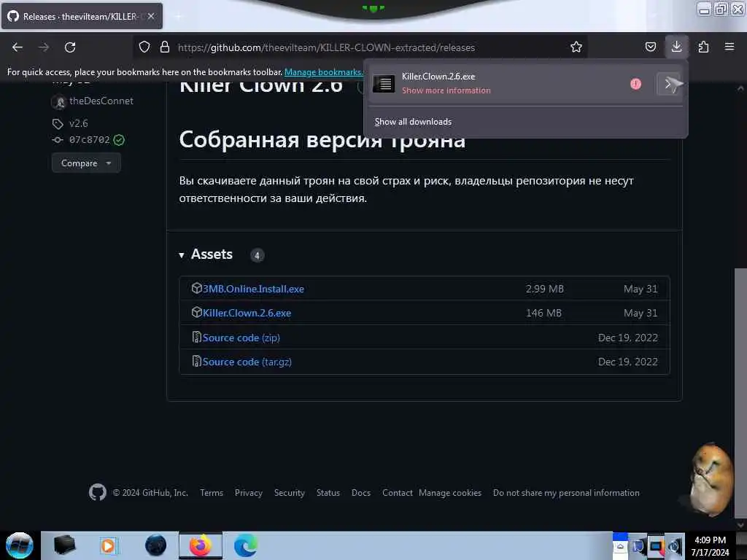The image size is (747, 560).
Task: Open the Contact footer link
Action: 398,493
